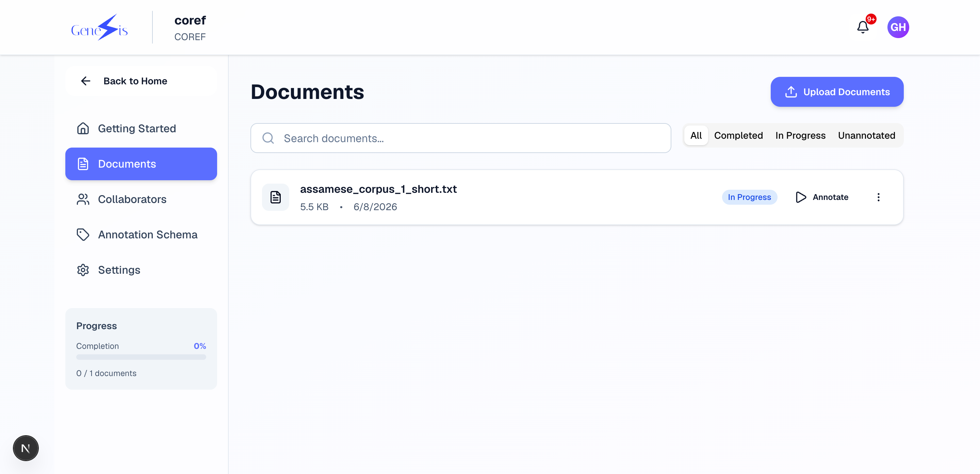Click the Annotate play icon
This screenshot has width=980, height=474.
point(801,197)
